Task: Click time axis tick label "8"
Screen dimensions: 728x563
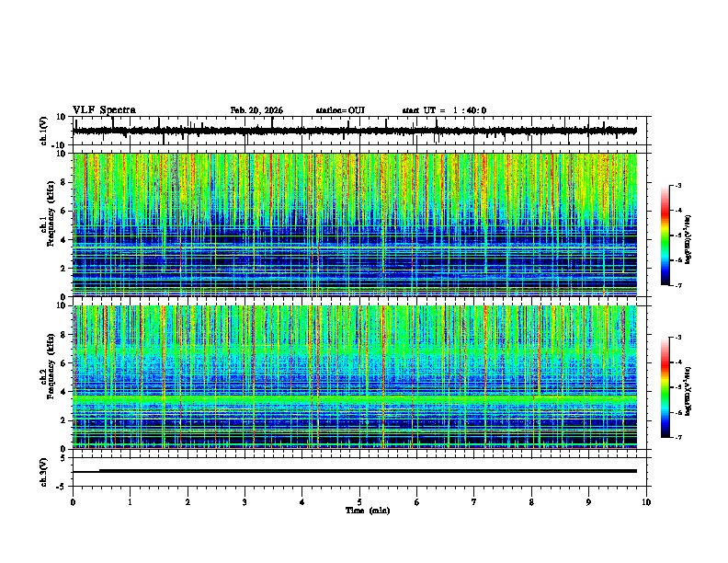Action: [x=531, y=502]
